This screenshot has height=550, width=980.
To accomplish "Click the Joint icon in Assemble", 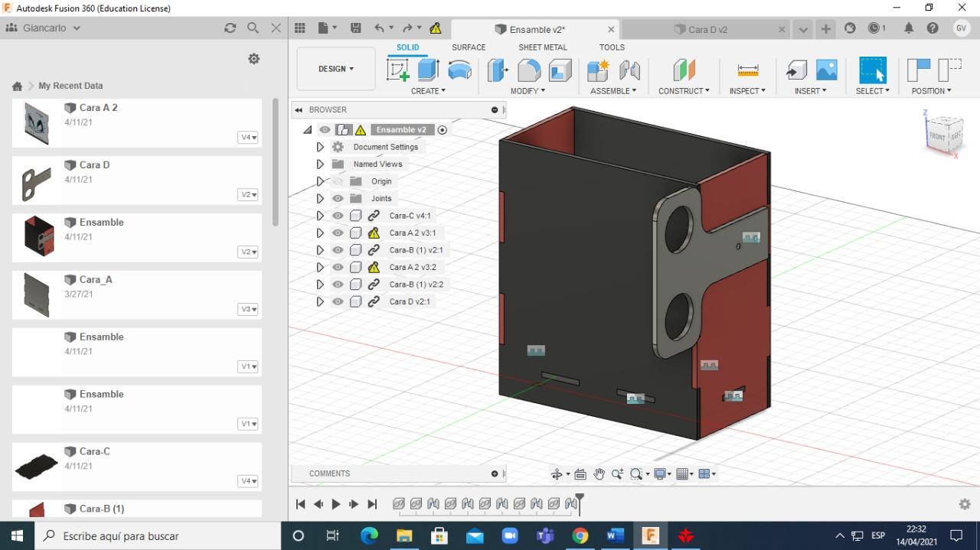I will [x=629, y=70].
